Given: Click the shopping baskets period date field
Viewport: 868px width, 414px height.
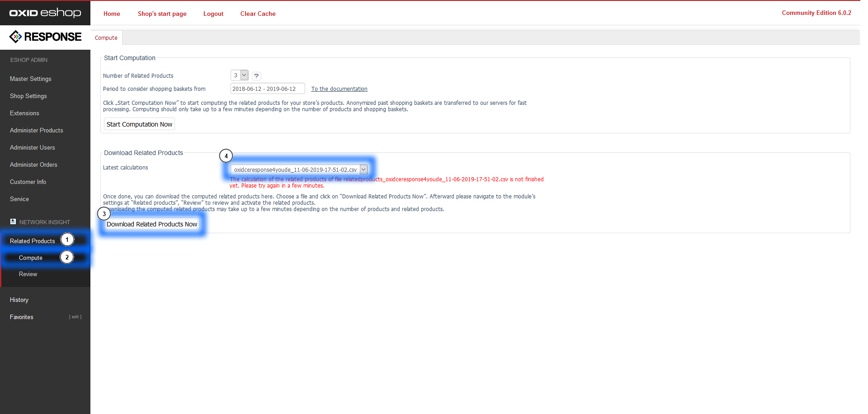Looking at the screenshot, I should pyautogui.click(x=267, y=89).
